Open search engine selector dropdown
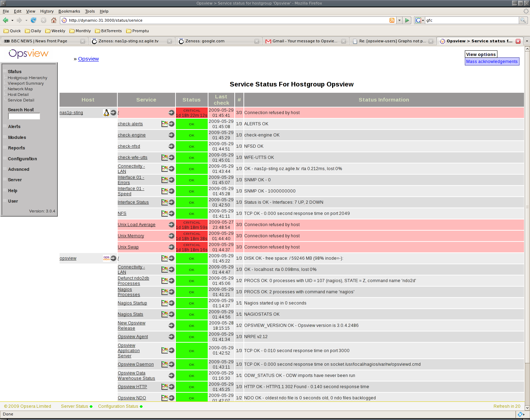Viewport: 530px width, 420px height. (x=419, y=20)
